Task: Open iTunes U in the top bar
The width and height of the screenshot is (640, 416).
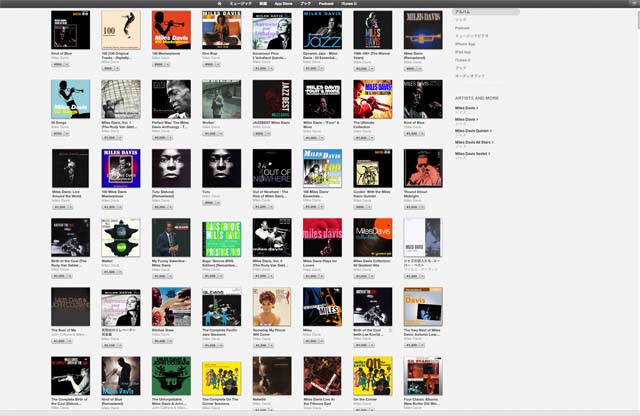Action: pyautogui.click(x=349, y=3)
